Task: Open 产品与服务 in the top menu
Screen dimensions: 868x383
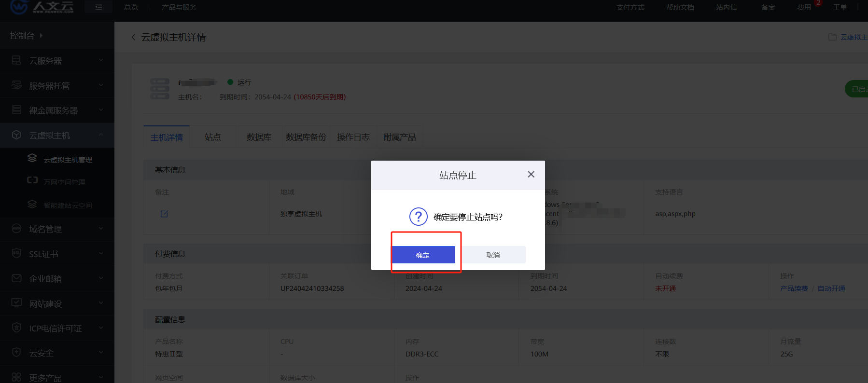Action: point(179,7)
